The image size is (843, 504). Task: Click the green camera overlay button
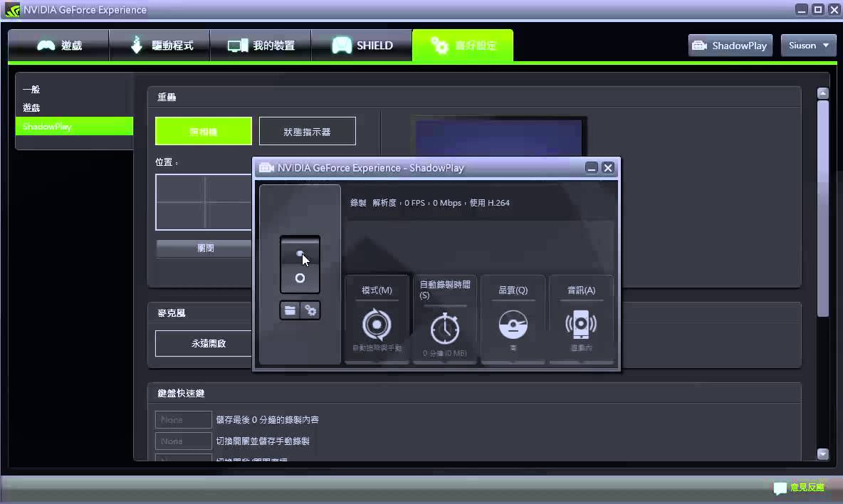pos(203,131)
